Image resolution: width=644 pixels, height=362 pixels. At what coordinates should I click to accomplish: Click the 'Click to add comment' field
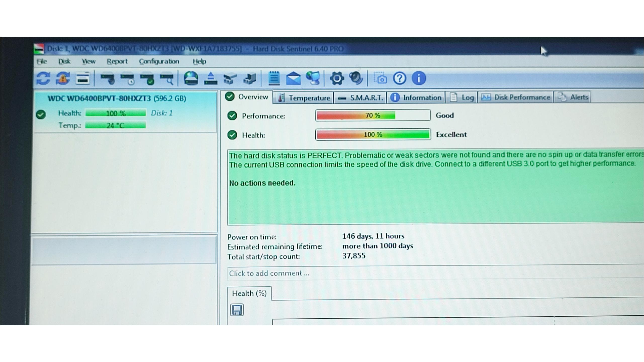(435, 273)
